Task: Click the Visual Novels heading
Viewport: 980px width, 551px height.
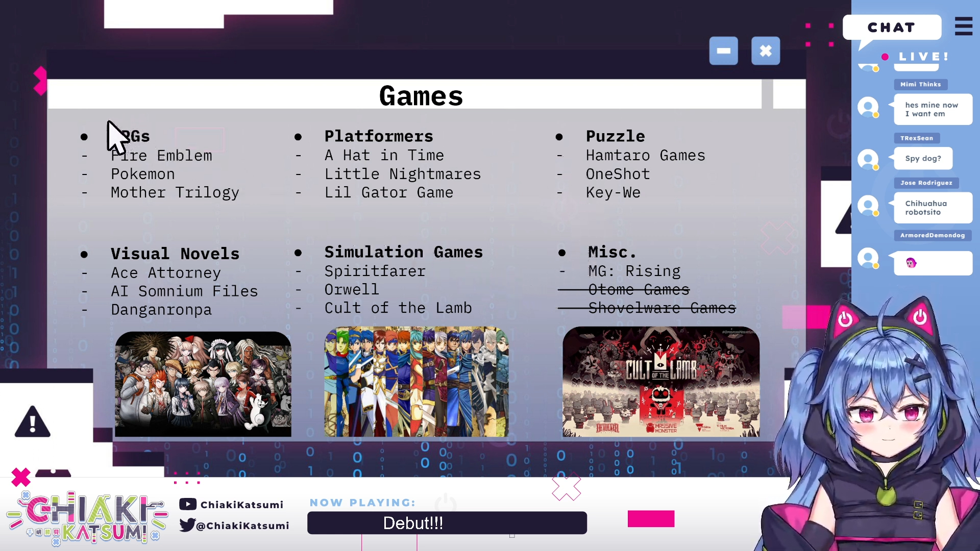Action: point(175,254)
